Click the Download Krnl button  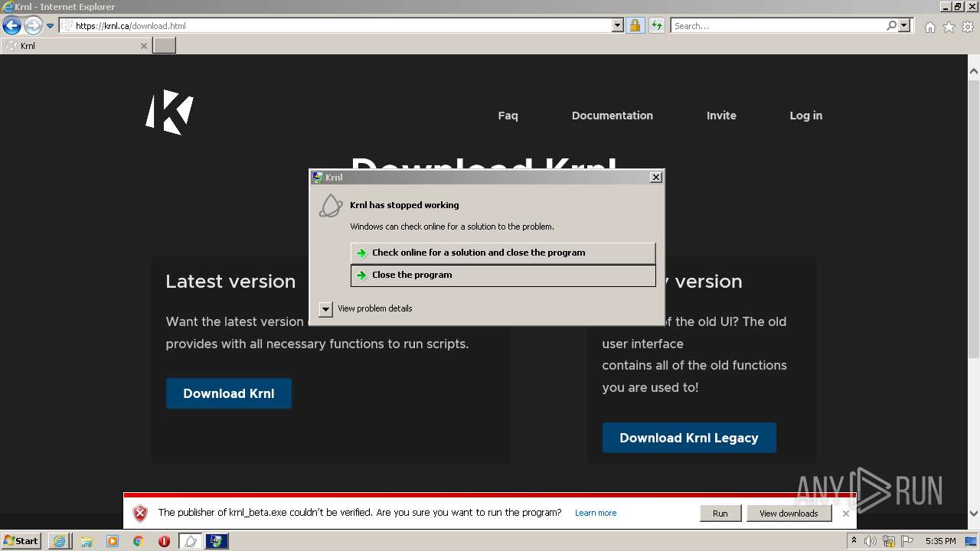[228, 393]
